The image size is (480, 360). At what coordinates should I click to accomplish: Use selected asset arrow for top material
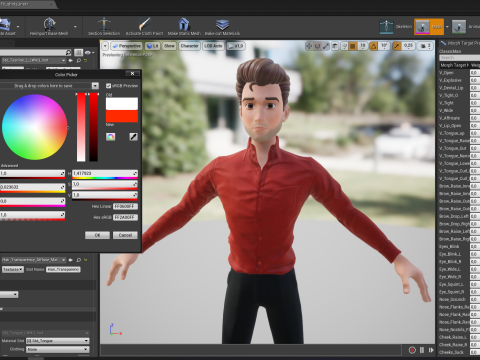click(71, 60)
